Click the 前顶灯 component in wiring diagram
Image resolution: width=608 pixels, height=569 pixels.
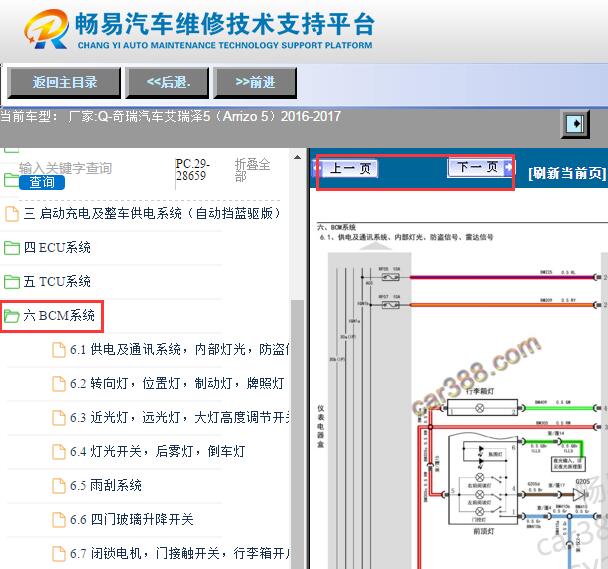coord(483,481)
